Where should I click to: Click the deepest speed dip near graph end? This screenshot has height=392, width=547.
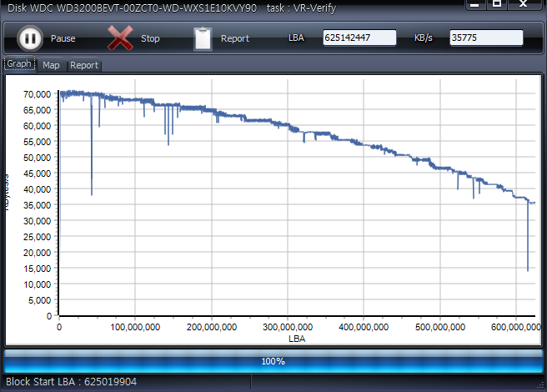click(528, 269)
